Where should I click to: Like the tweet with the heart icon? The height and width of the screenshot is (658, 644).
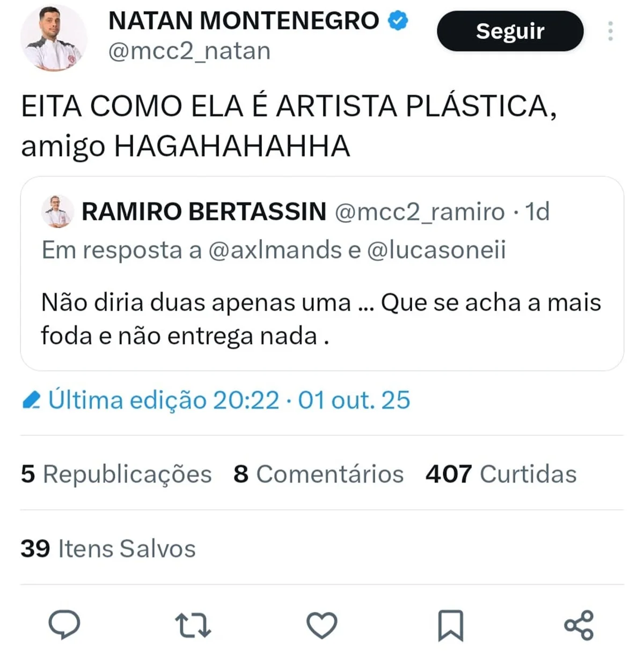click(322, 625)
